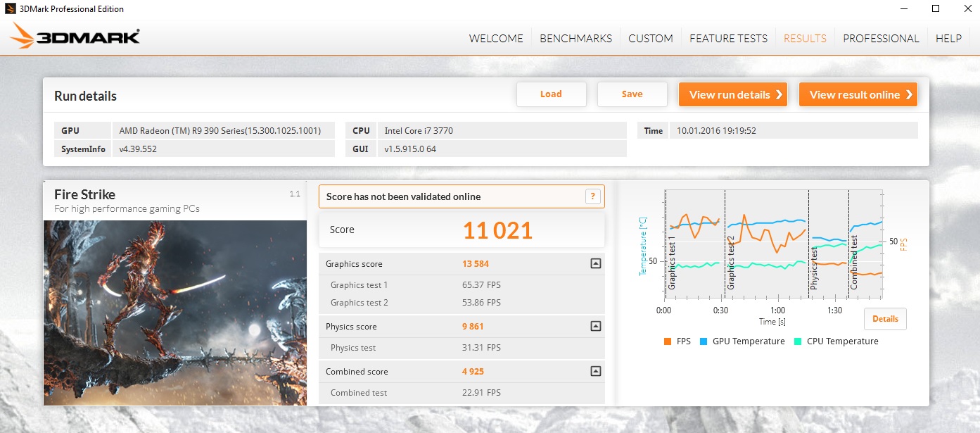Click the Graphics score value 13 584
The image size is (980, 433).
click(476, 264)
